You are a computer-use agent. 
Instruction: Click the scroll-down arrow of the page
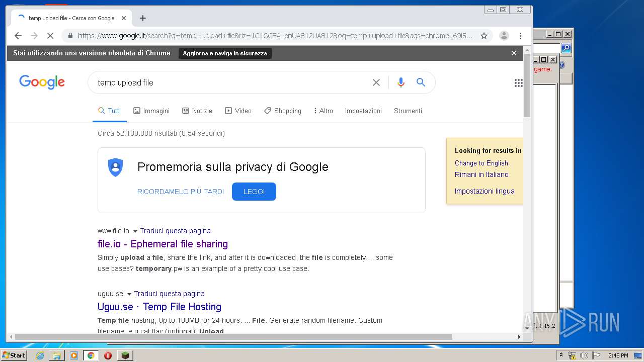pyautogui.click(x=527, y=328)
